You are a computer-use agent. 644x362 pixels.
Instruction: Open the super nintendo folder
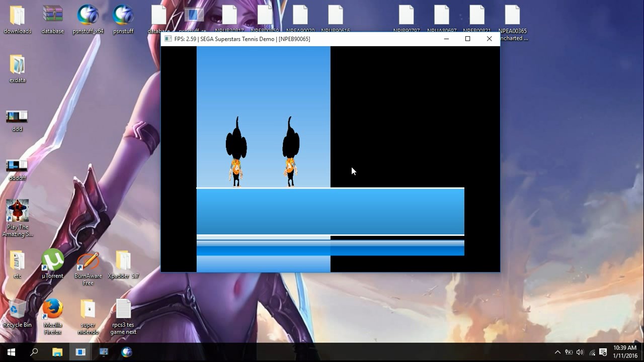88,309
